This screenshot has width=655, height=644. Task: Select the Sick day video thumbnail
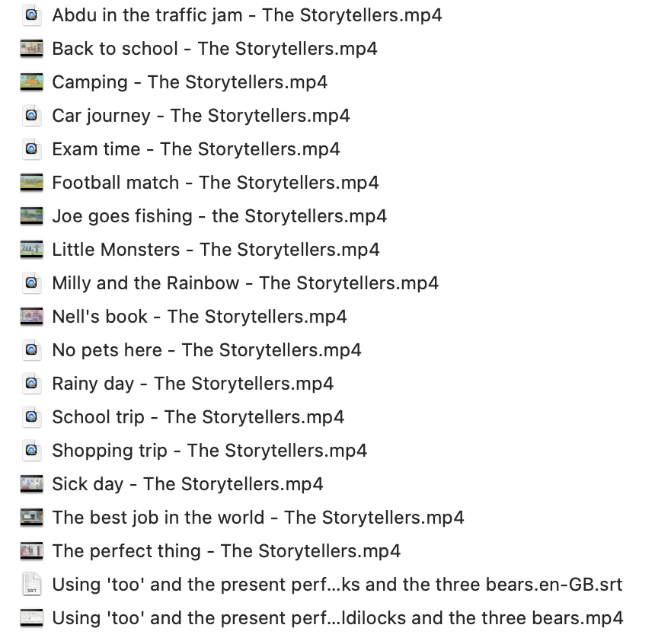click(31, 484)
